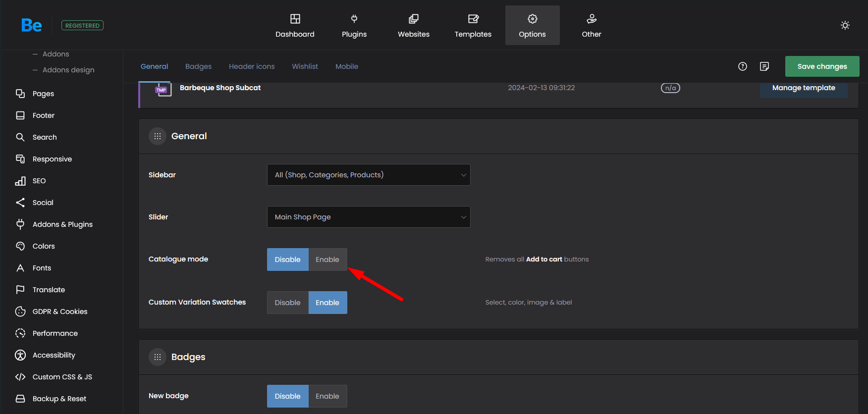Click the Responsive sidebar icon
This screenshot has height=414, width=868.
(x=20, y=159)
